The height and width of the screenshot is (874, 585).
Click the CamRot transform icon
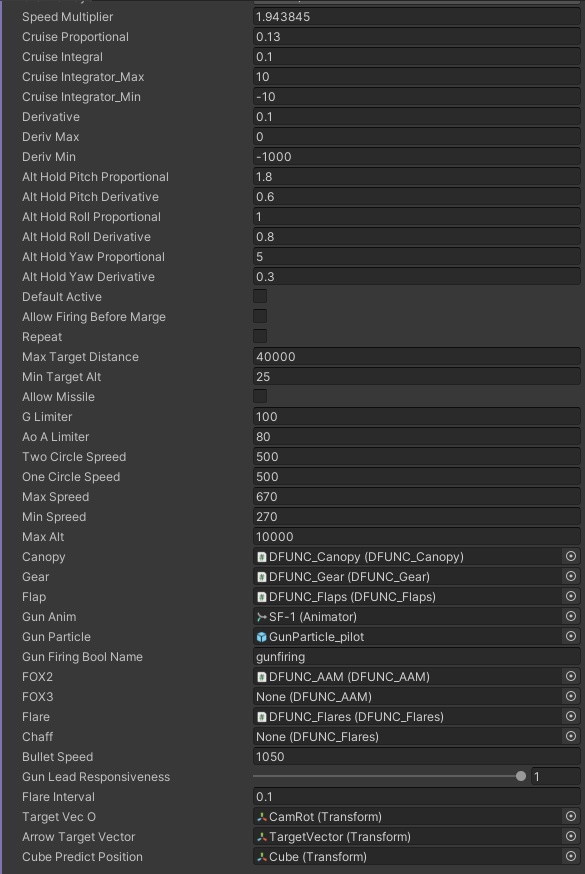click(x=261, y=817)
